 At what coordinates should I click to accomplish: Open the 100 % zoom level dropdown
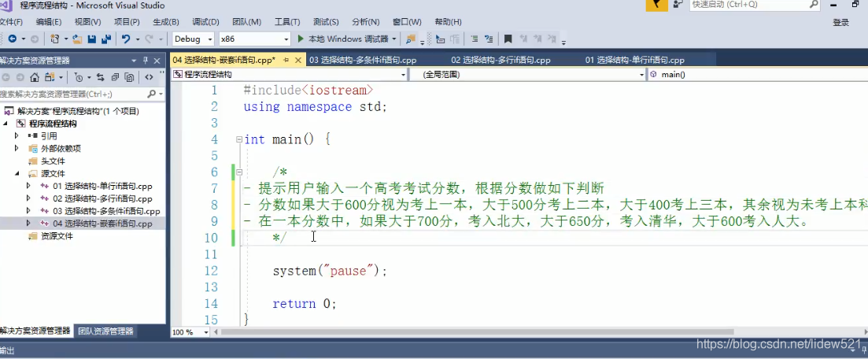[x=206, y=332]
